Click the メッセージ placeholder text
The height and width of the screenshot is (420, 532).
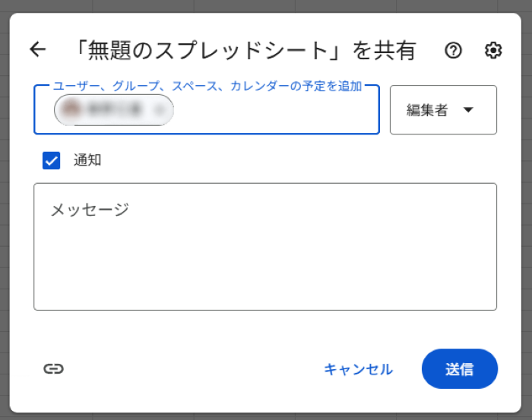pos(90,210)
